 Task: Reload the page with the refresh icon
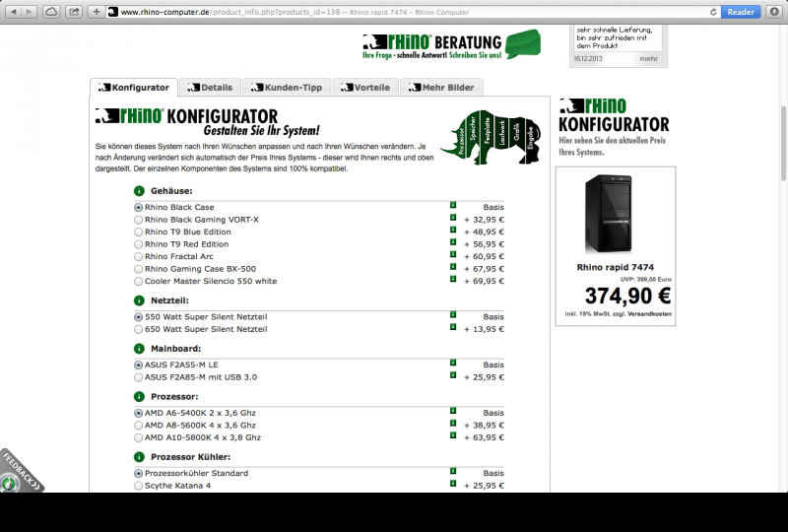(712, 12)
